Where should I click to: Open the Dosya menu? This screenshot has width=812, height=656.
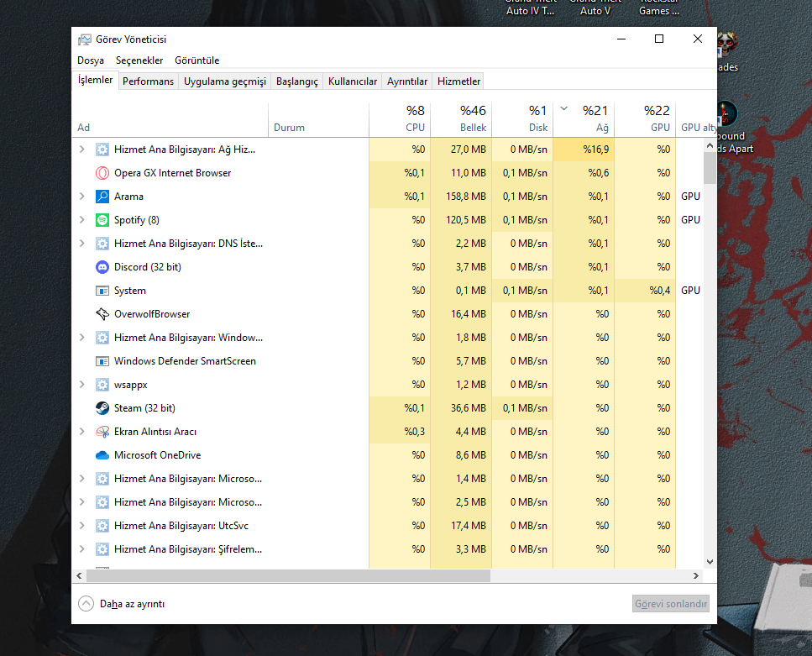(91, 60)
